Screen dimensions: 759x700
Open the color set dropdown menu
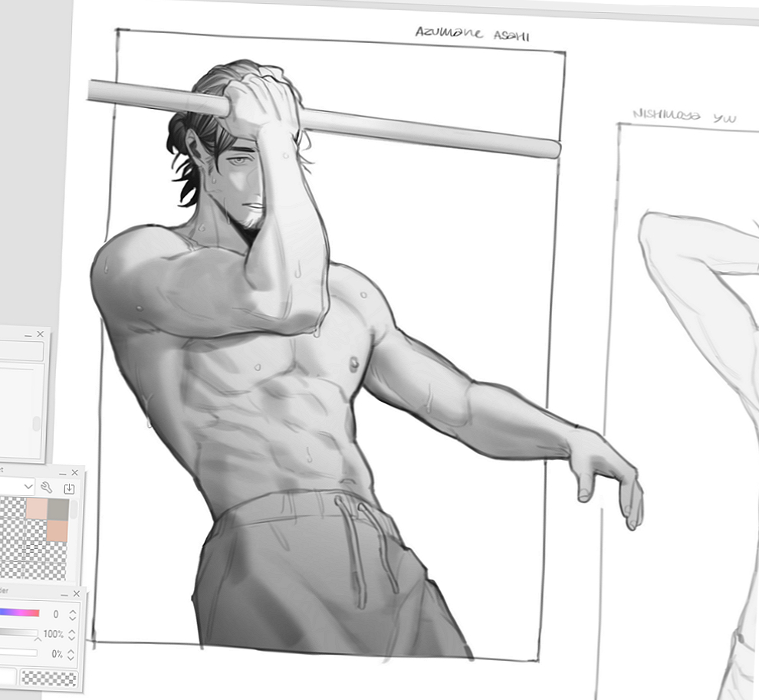(16, 485)
